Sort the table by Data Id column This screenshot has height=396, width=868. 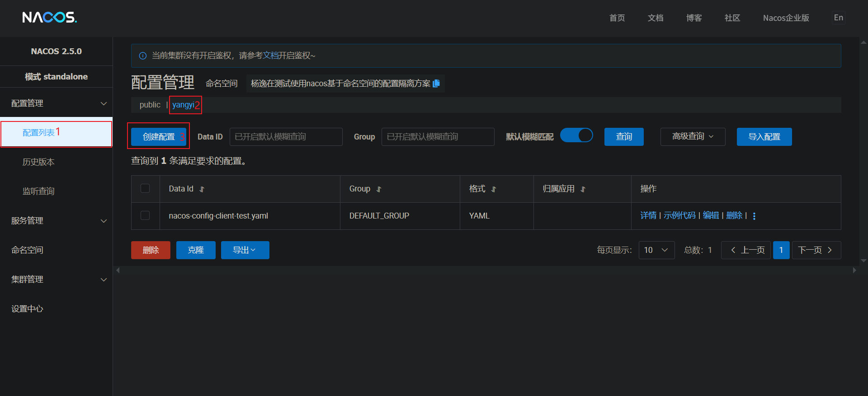202,189
